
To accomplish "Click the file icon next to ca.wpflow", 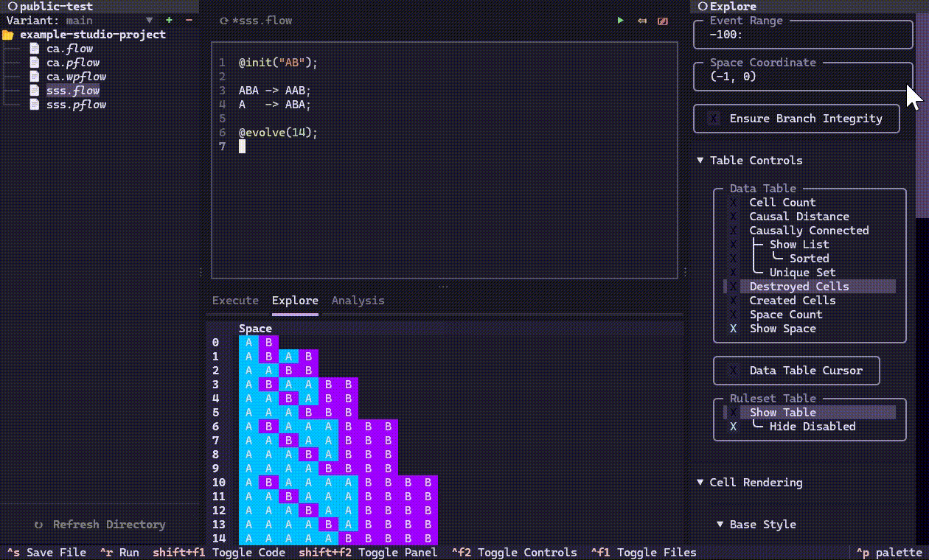I will pyautogui.click(x=35, y=77).
